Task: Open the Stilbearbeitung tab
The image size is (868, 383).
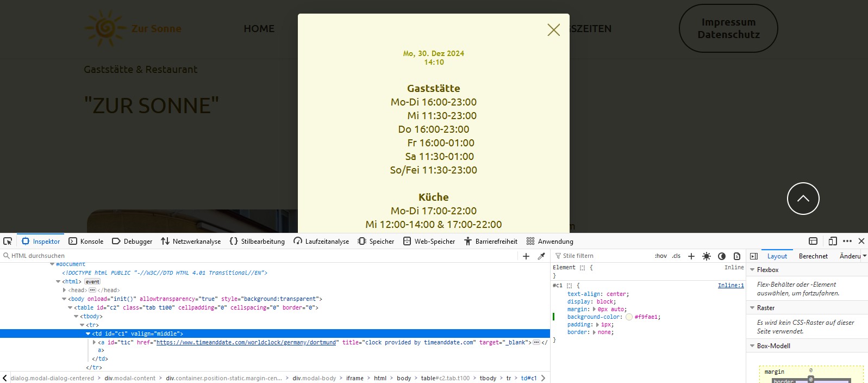Action: [257, 241]
